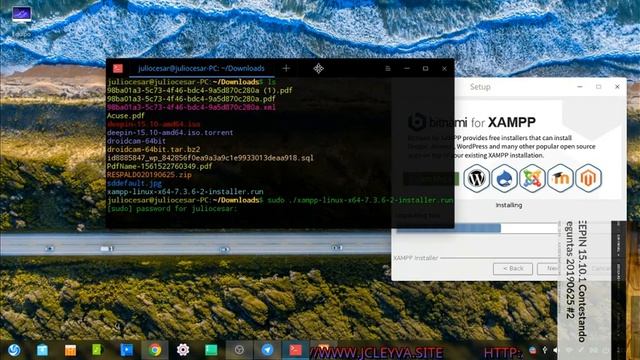Click the Joomla hexagon icon in Setup
The height and width of the screenshot is (360, 640).
[x=532, y=178]
